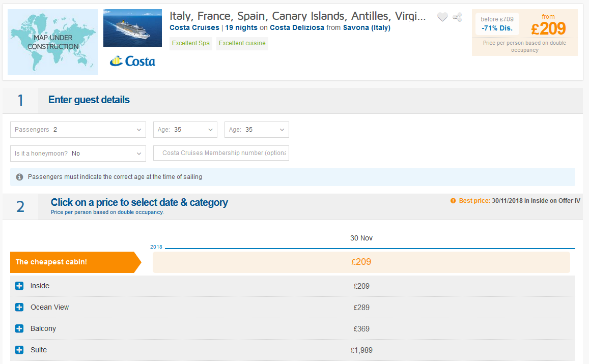This screenshot has width=589, height=364.
Task: Open the Passengers dropdown
Action: tap(78, 130)
